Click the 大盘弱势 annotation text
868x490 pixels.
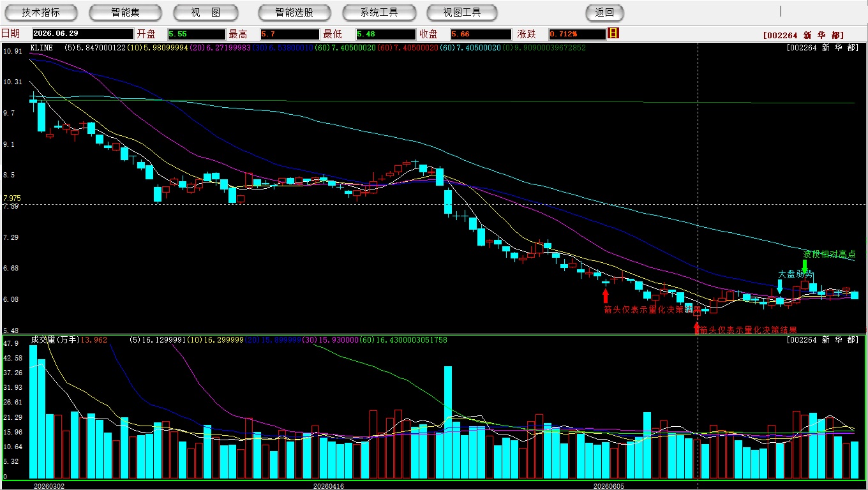795,274
